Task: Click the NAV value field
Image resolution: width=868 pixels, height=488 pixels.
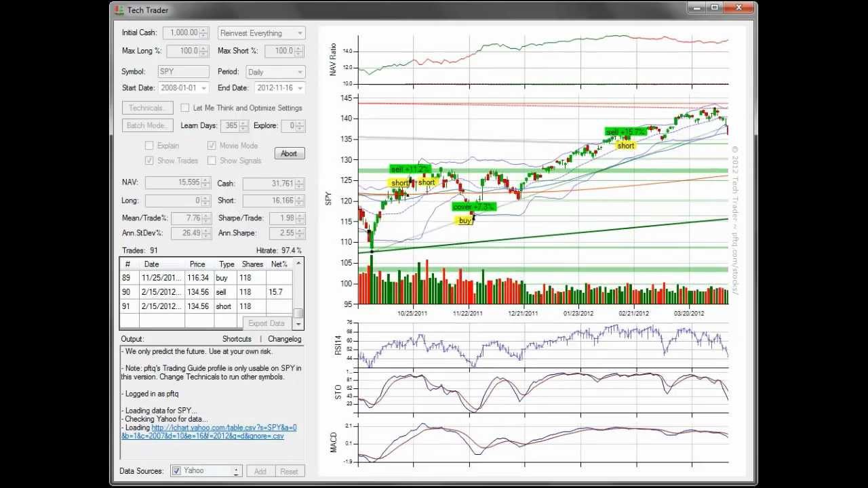Action: [178, 183]
